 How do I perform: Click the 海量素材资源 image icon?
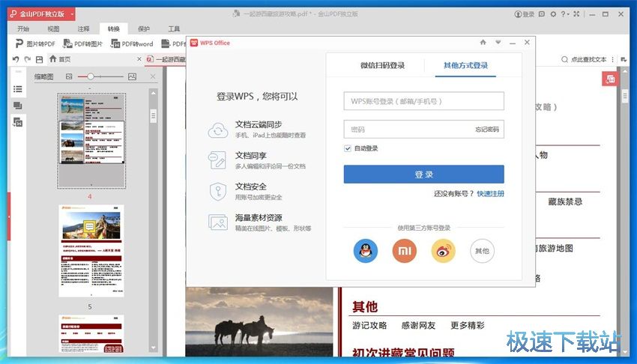point(218,222)
